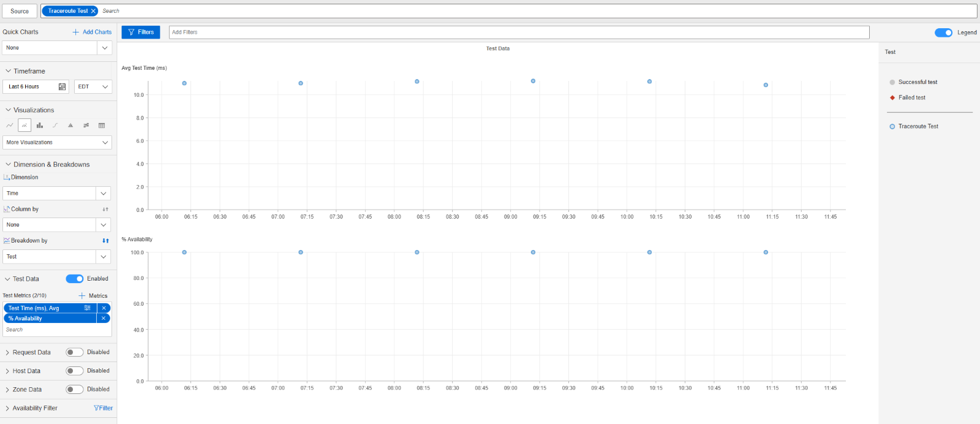Select the data table visualization
980x424 pixels.
(x=102, y=126)
